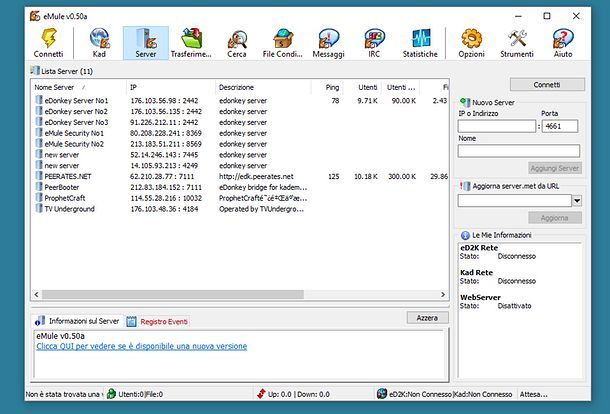The width and height of the screenshot is (610, 414).
Task: Open the Statistiche statistics view
Action: tap(421, 43)
